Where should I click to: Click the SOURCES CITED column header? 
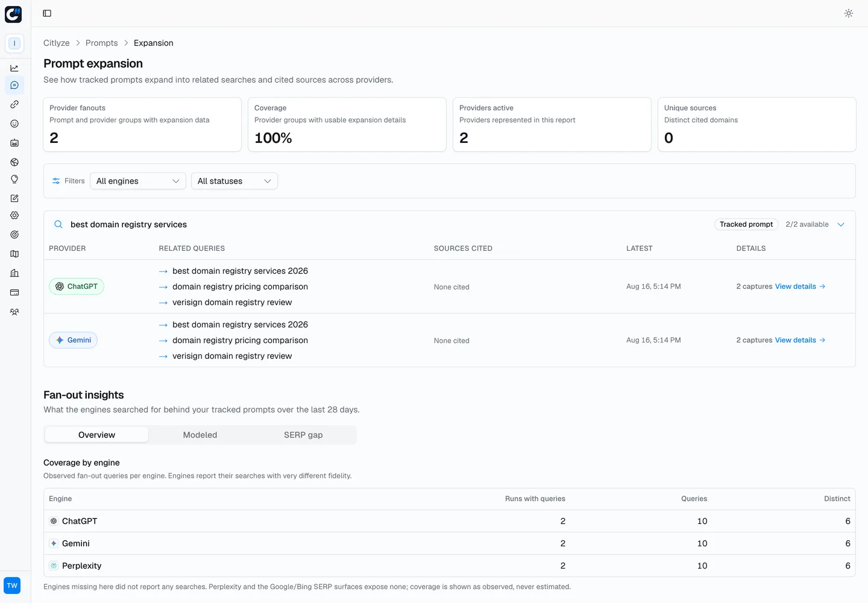pyautogui.click(x=463, y=248)
